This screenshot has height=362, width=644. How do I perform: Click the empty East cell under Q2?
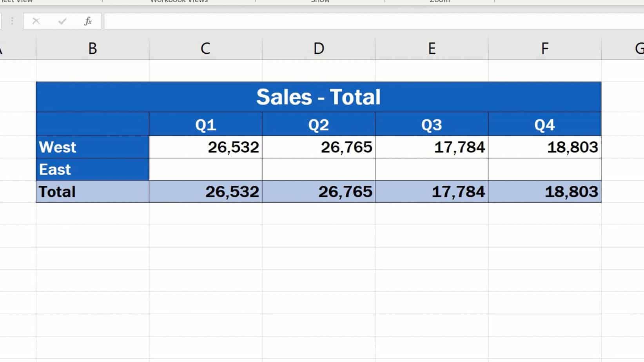[318, 169]
